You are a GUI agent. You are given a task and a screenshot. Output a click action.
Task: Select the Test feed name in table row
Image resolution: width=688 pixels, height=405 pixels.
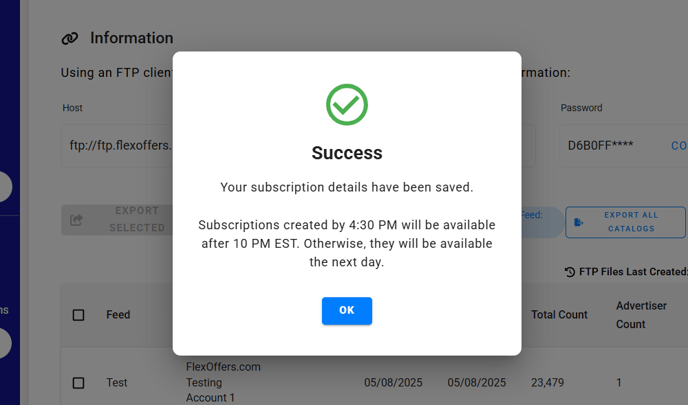point(117,383)
